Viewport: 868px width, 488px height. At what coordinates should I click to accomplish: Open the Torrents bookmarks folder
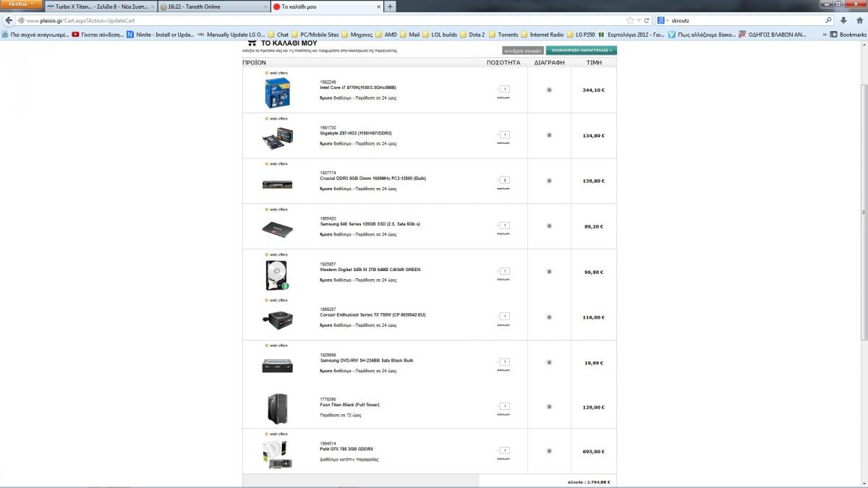coord(503,34)
